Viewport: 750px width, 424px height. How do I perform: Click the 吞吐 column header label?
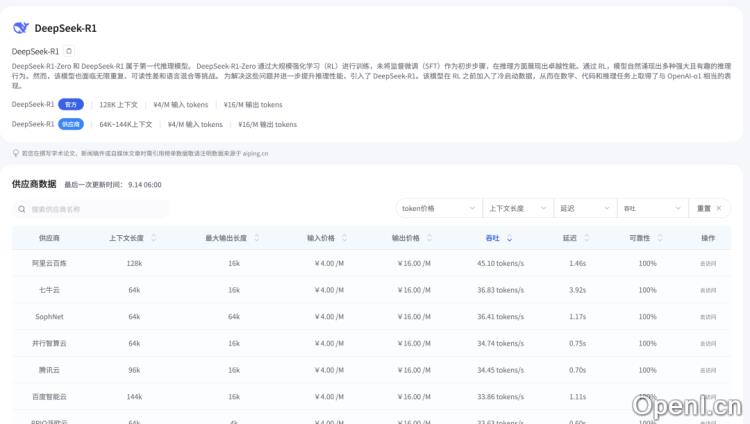(x=492, y=238)
